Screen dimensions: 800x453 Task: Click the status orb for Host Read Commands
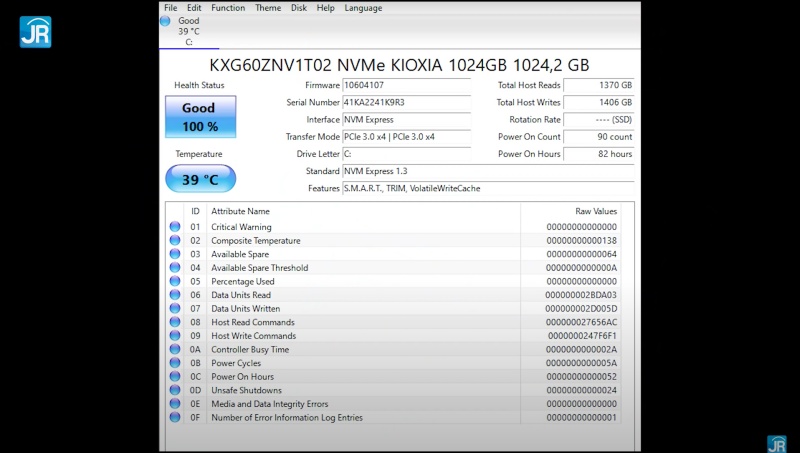coord(175,322)
